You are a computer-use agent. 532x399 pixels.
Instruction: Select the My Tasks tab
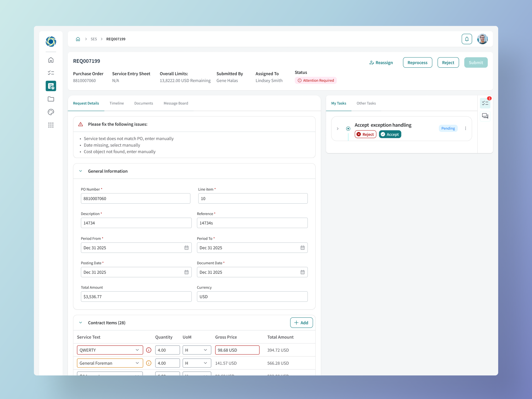339,103
